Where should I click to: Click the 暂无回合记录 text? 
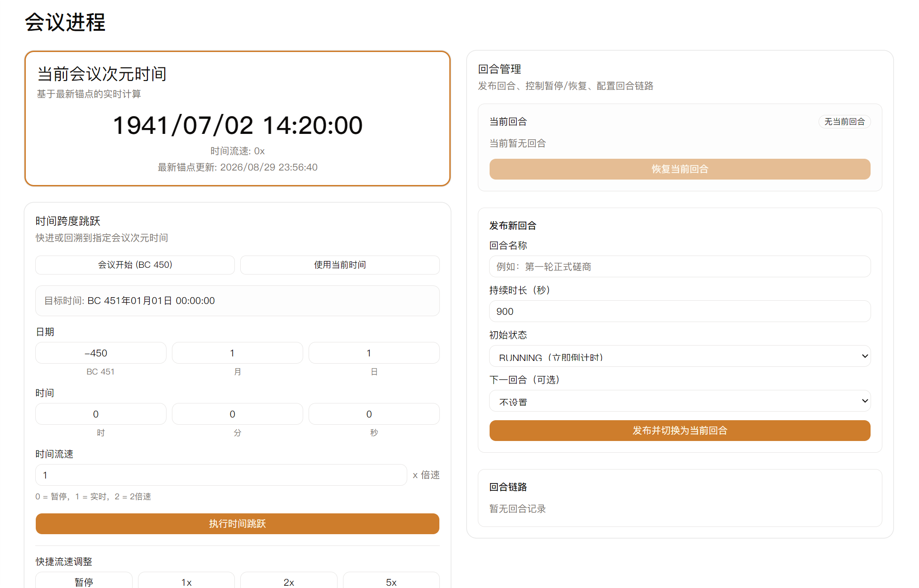click(518, 509)
